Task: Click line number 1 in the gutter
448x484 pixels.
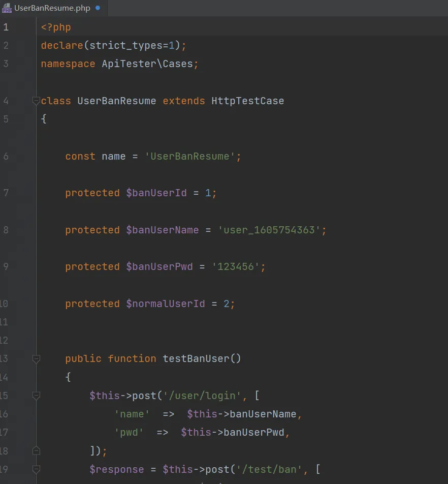Action: tap(6, 27)
